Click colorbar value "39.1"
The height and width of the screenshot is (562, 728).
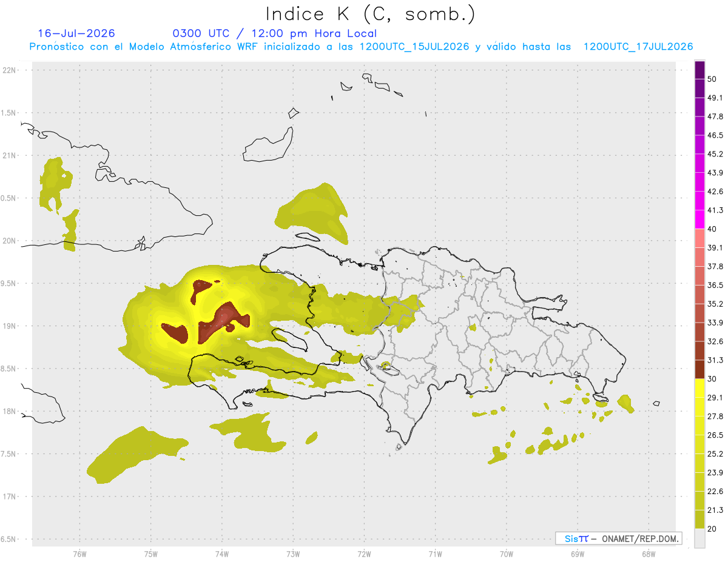point(715,247)
